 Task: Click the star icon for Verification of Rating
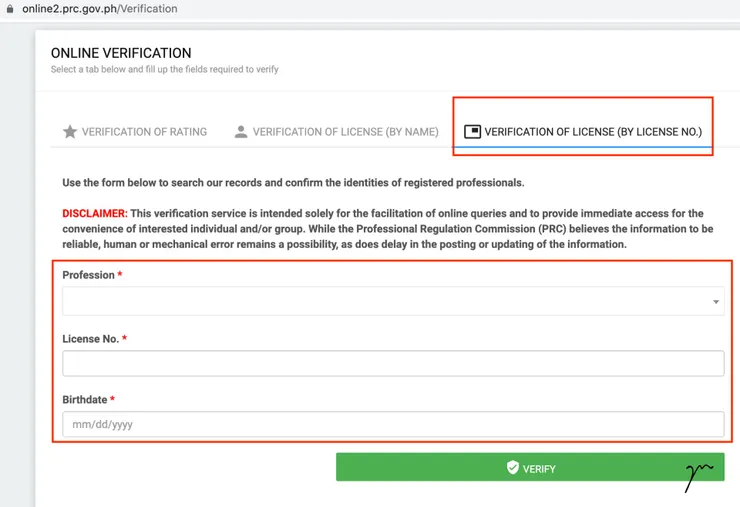click(70, 132)
